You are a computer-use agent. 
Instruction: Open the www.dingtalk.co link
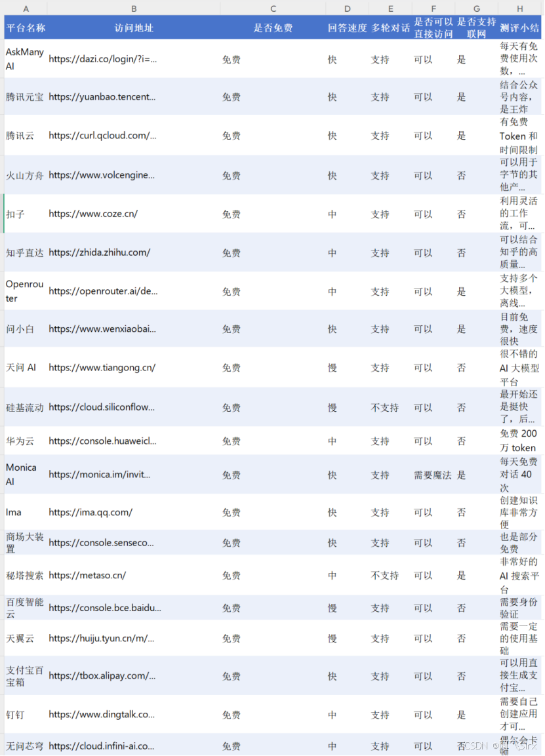pos(102,714)
